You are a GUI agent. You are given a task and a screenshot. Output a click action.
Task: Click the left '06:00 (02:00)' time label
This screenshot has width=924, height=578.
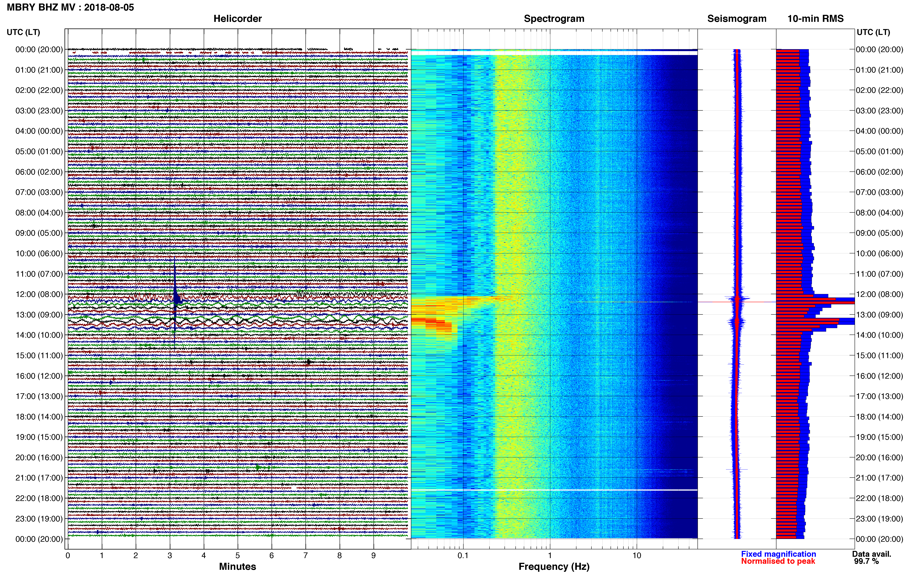[39, 172]
